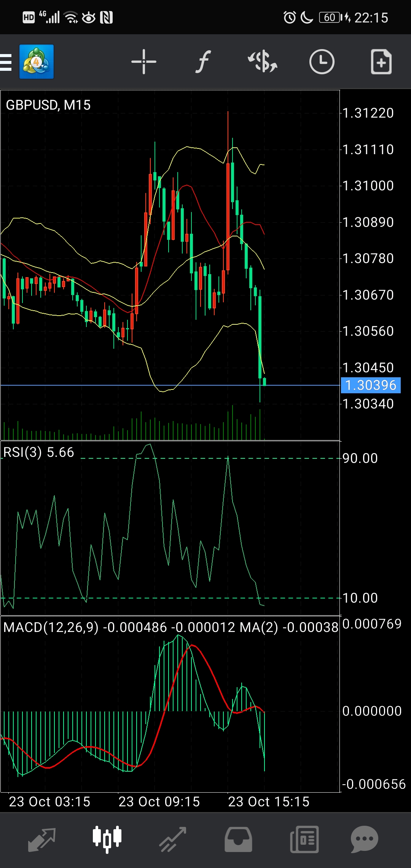Tap the 23 Oct 09:15 time label

tap(159, 802)
